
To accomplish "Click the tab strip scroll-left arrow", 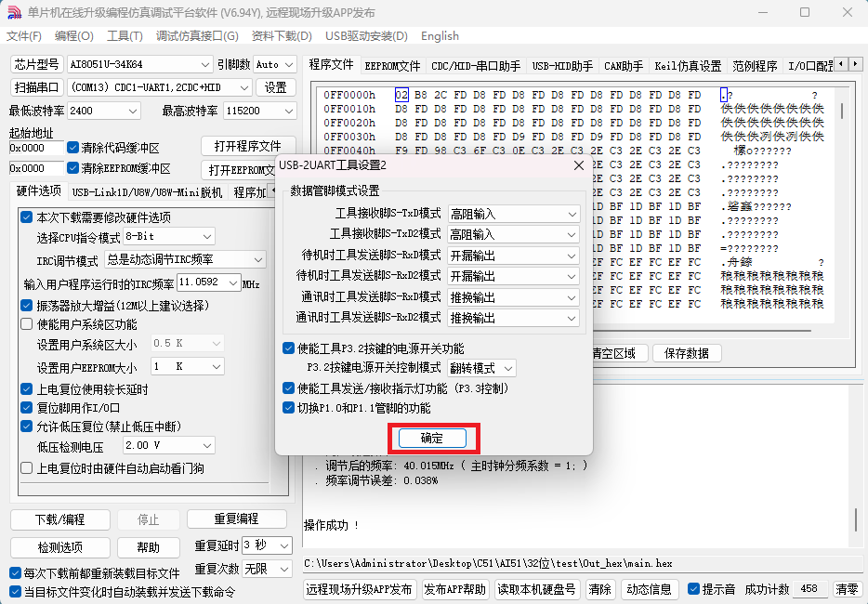I will [841, 64].
